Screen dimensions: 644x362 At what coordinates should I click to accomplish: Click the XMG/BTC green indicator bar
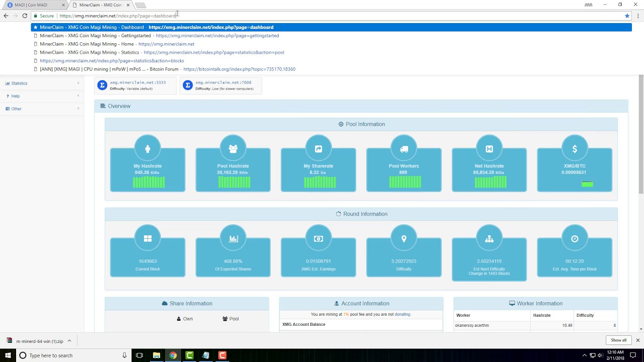coord(587,184)
